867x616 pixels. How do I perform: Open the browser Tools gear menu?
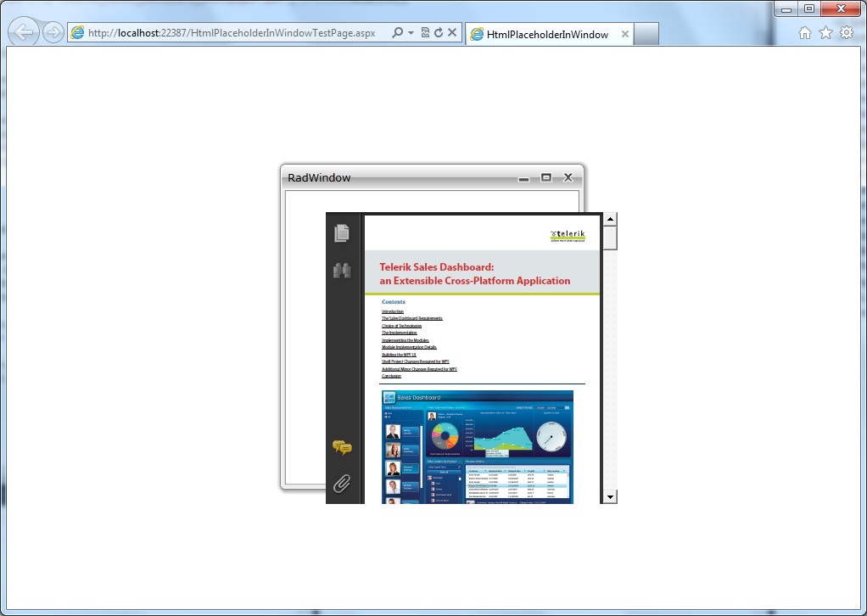click(x=847, y=32)
